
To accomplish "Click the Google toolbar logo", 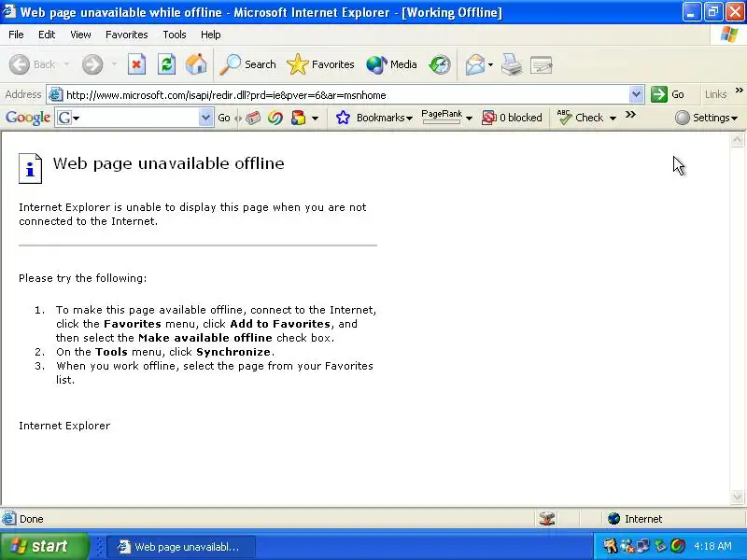I will 28,118.
